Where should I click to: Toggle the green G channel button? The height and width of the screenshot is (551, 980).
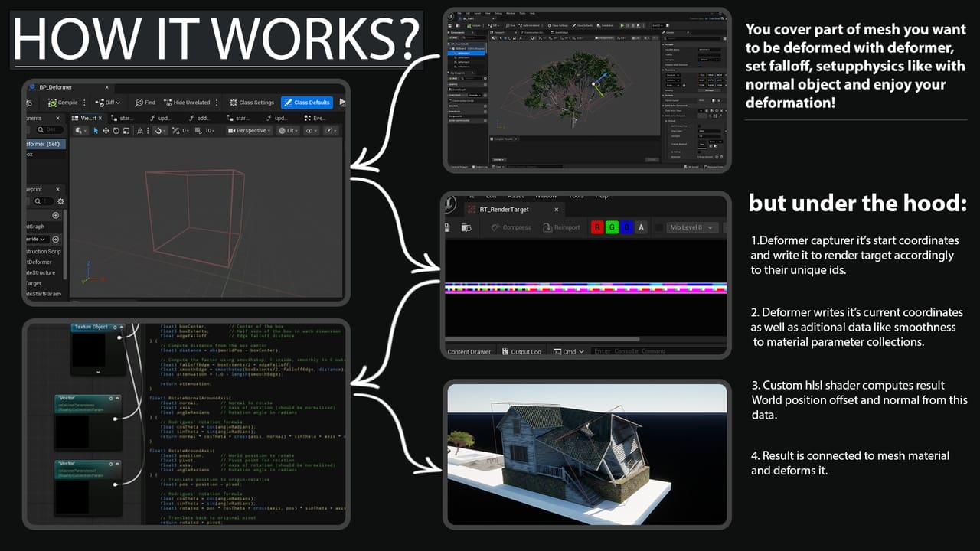[x=612, y=227]
